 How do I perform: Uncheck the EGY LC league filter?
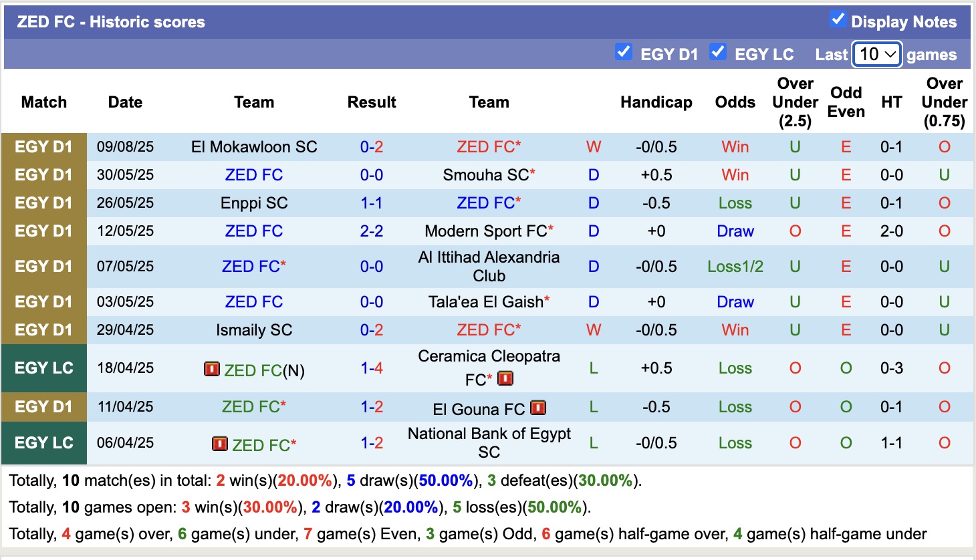point(718,52)
